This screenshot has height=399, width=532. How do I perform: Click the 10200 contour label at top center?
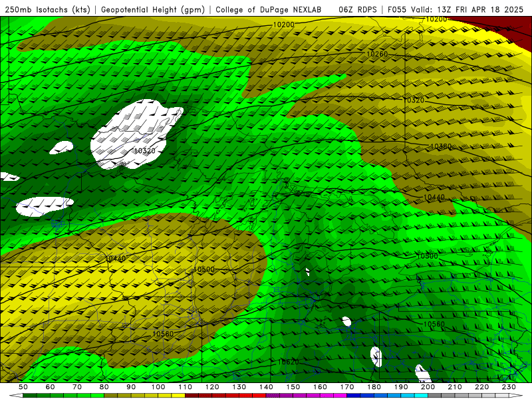coord(284,25)
